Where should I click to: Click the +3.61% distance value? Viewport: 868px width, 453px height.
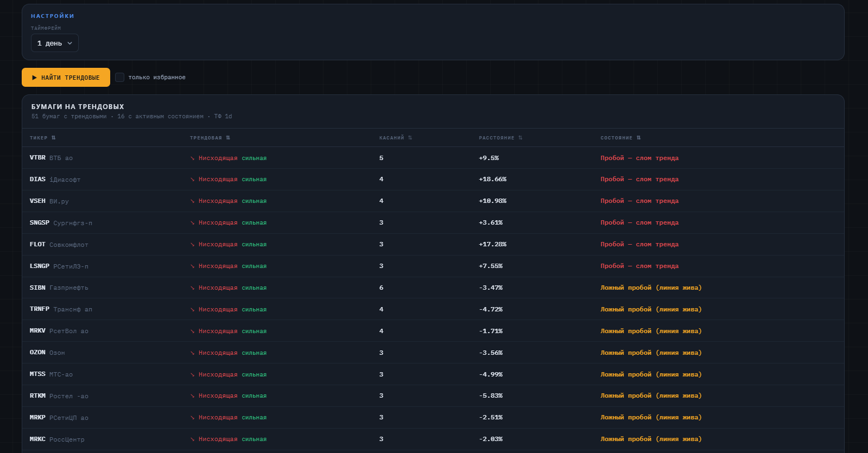(x=491, y=222)
